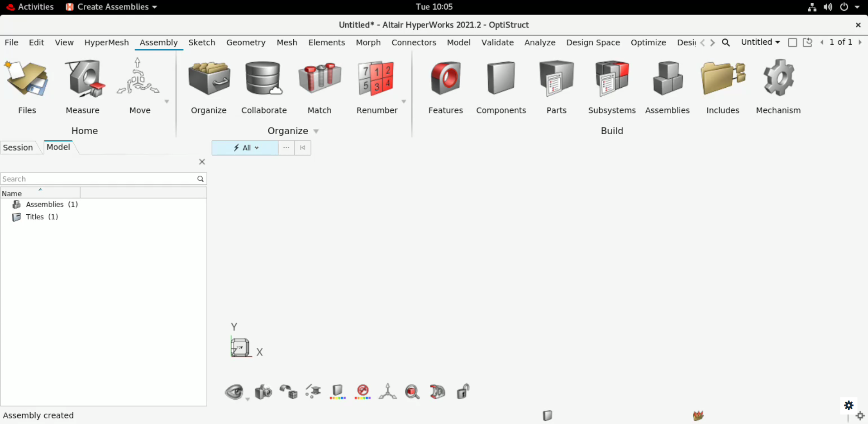This screenshot has height=424, width=868.
Task: Activate the Move tool
Action: click(138, 77)
